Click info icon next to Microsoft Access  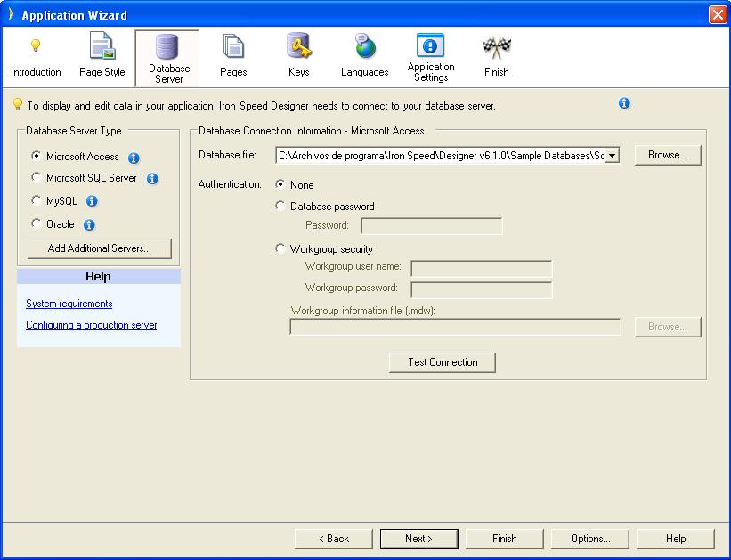coord(134,158)
